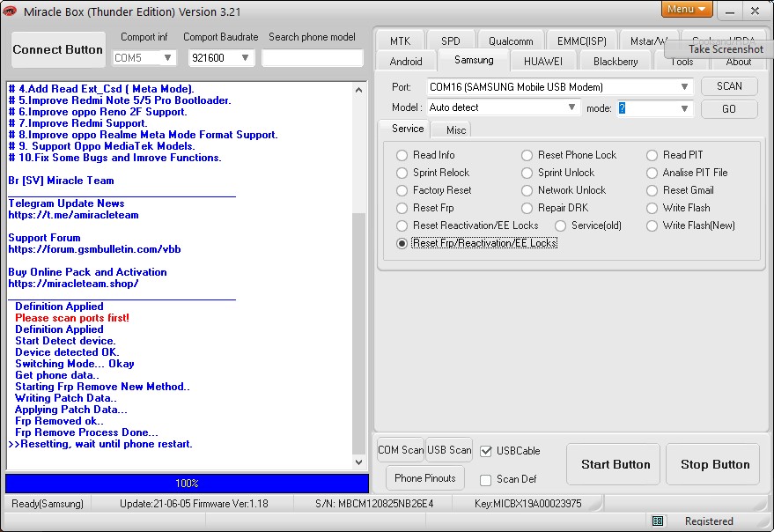774x532 pixels.
Task: Click the Miracle Box app logo icon
Action: 10,11
